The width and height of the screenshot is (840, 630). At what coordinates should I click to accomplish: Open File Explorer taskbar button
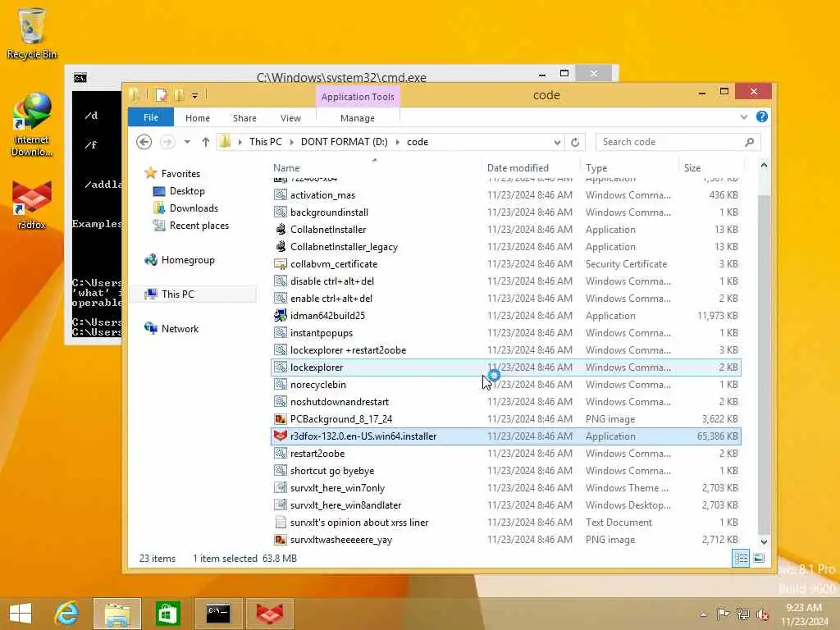(x=117, y=614)
